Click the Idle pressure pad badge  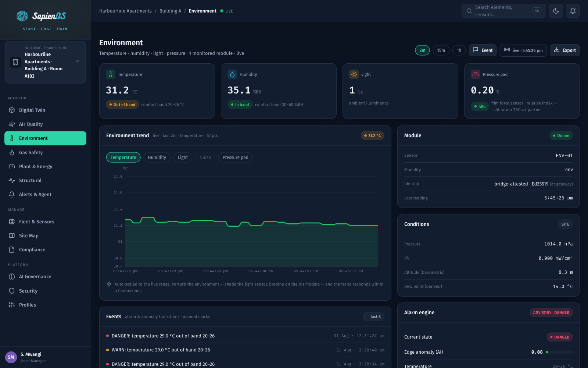[480, 106]
